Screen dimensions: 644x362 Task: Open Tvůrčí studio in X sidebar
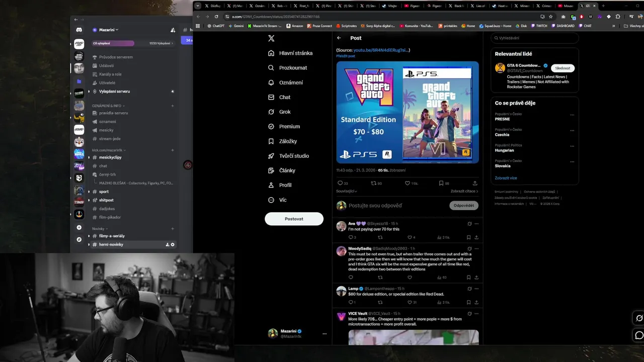(x=288, y=156)
